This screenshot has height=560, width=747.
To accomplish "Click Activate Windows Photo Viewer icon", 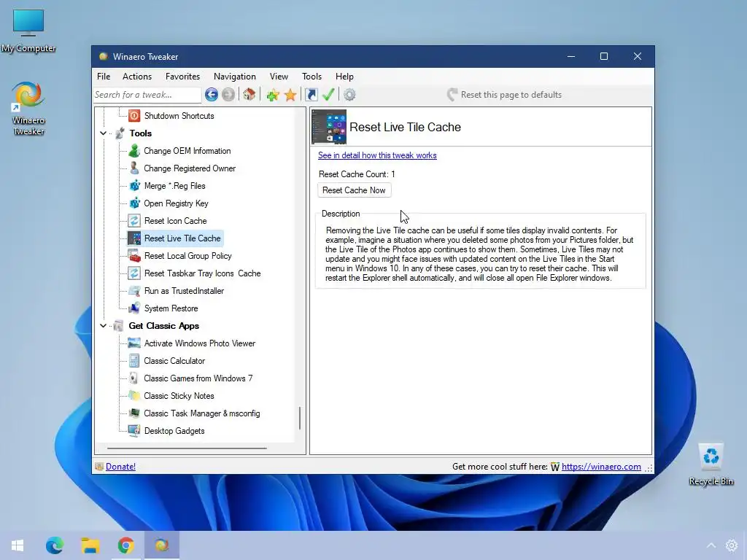I will point(134,343).
